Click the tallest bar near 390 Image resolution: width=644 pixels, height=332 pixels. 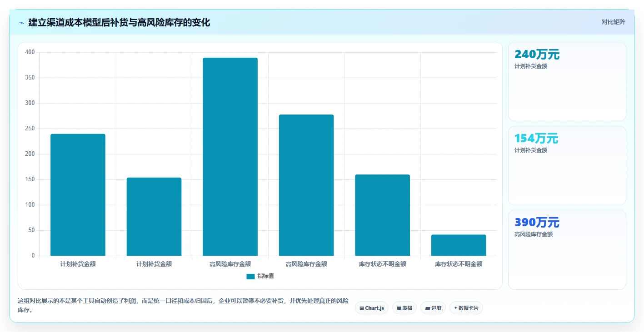pos(230,157)
